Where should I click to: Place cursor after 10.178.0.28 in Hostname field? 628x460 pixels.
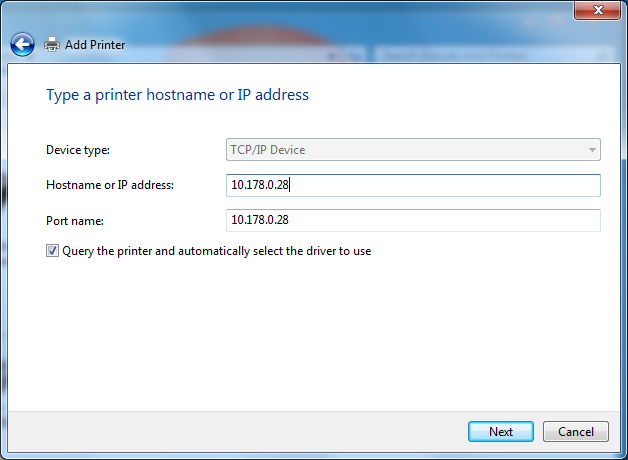[290, 185]
